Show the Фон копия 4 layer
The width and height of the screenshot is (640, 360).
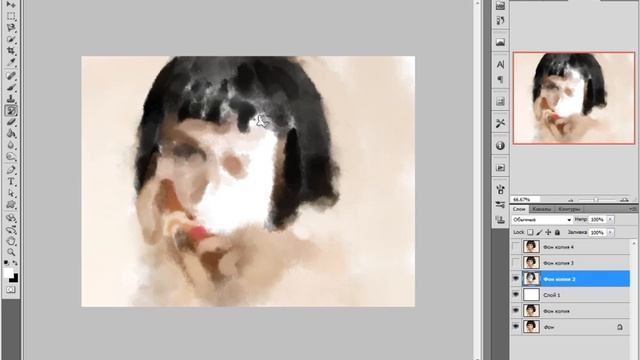click(516, 247)
